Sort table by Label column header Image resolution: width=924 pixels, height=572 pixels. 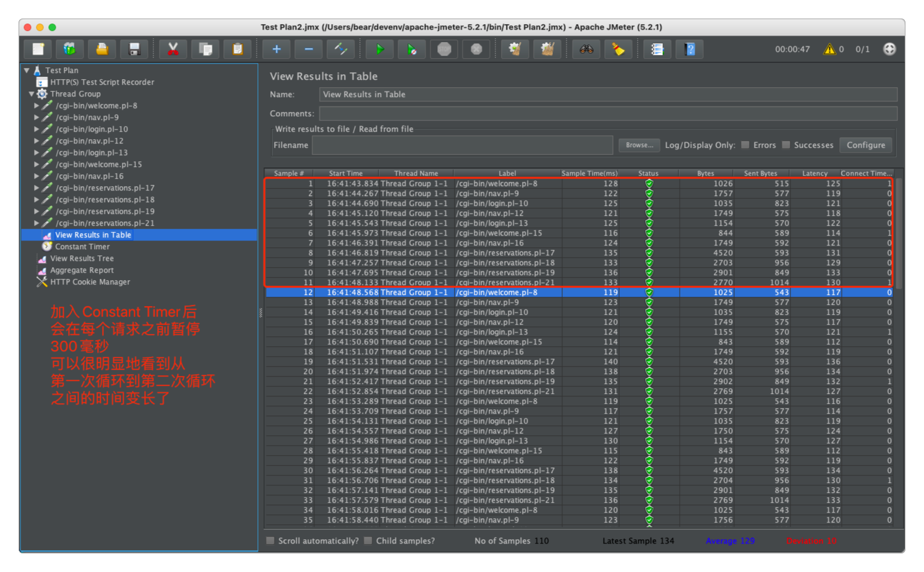pos(507,173)
